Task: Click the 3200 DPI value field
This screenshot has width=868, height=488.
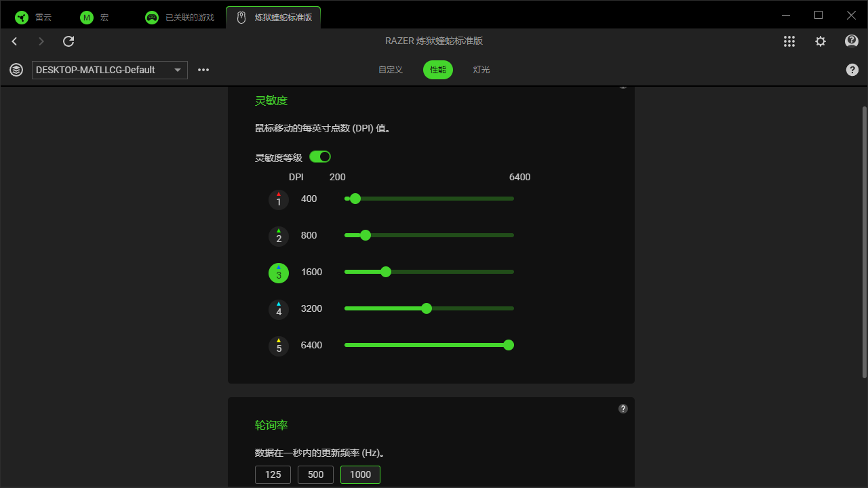Action: pos(312,308)
